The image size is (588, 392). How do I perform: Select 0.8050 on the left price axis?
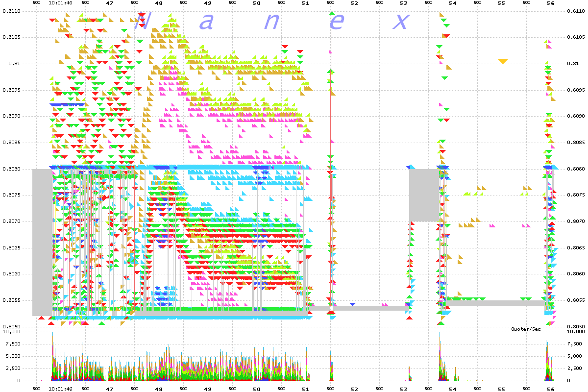tap(12, 326)
